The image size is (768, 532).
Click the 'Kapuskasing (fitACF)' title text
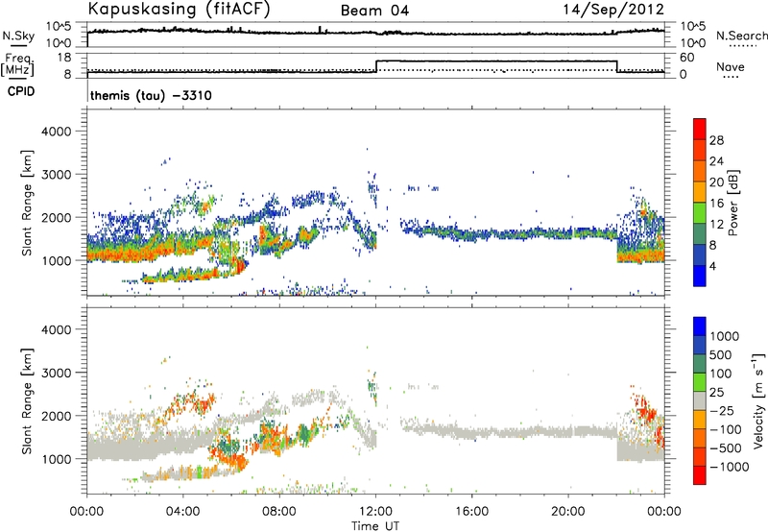tap(179, 9)
